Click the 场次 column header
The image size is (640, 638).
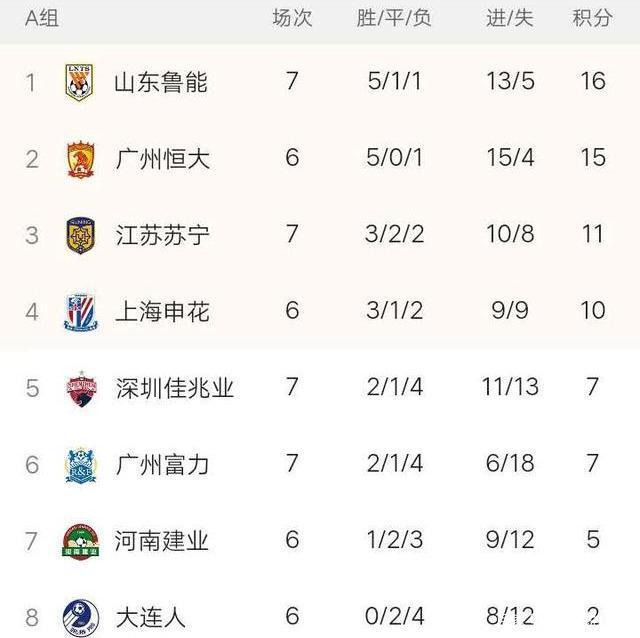pos(292,19)
